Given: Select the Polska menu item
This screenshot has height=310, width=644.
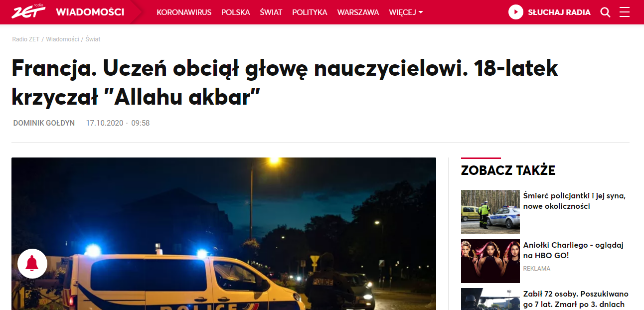Looking at the screenshot, I should click(236, 12).
